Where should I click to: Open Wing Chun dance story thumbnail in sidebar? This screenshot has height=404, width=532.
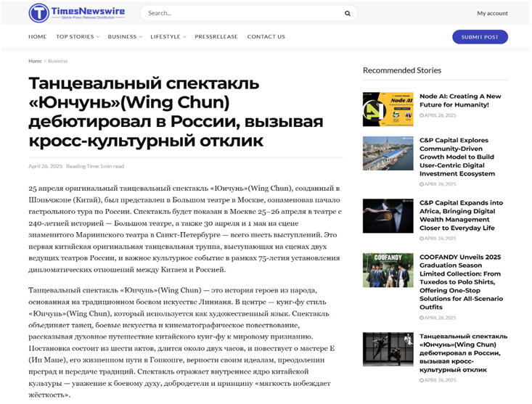click(x=388, y=349)
